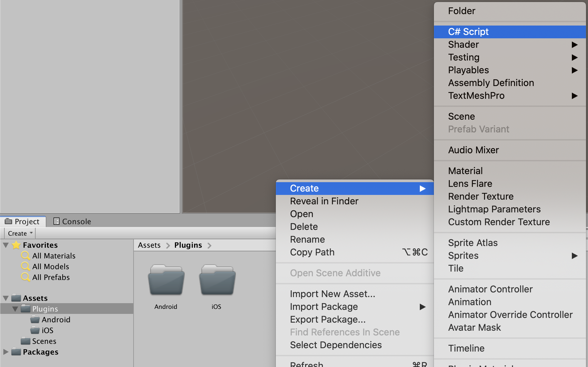Select Material menu item

tap(510, 171)
